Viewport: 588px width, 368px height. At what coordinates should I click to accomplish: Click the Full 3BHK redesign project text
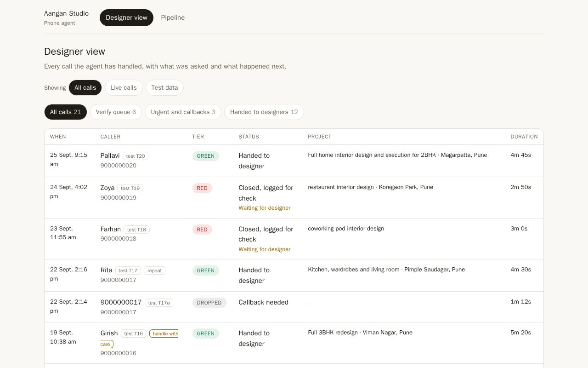point(360,333)
